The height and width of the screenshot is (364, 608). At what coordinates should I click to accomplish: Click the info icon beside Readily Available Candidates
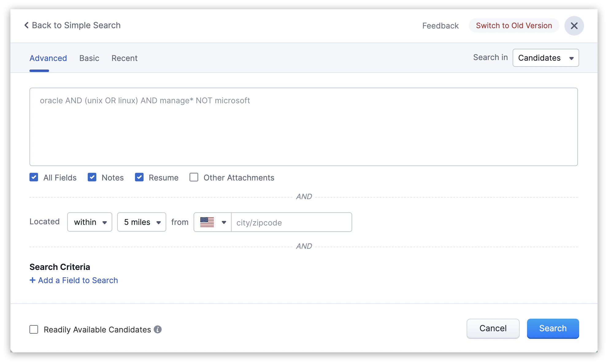pos(158,329)
